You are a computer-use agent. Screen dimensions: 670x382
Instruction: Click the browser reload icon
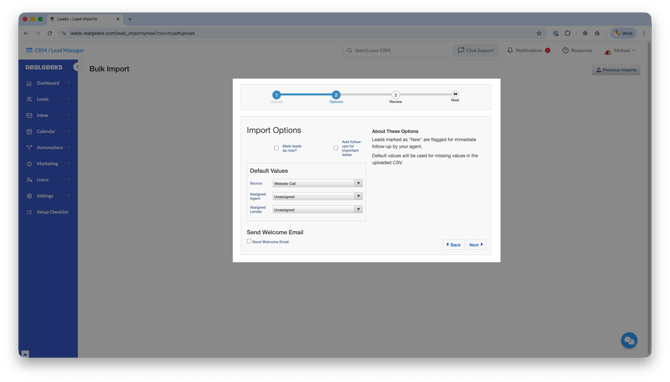[x=50, y=33]
